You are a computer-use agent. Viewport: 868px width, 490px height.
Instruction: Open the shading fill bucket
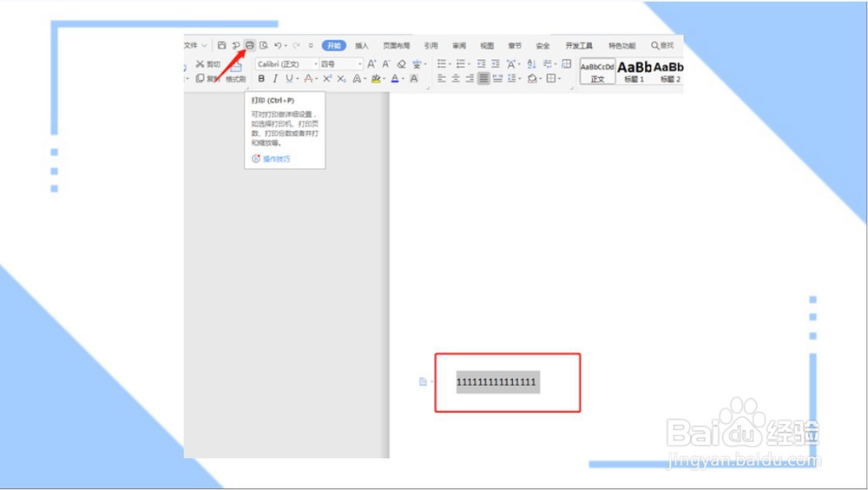tap(532, 79)
